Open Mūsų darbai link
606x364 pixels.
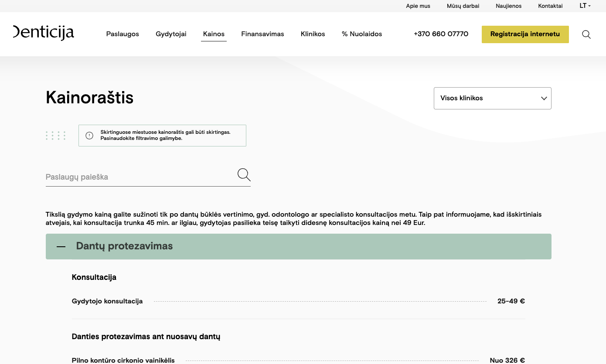click(463, 6)
